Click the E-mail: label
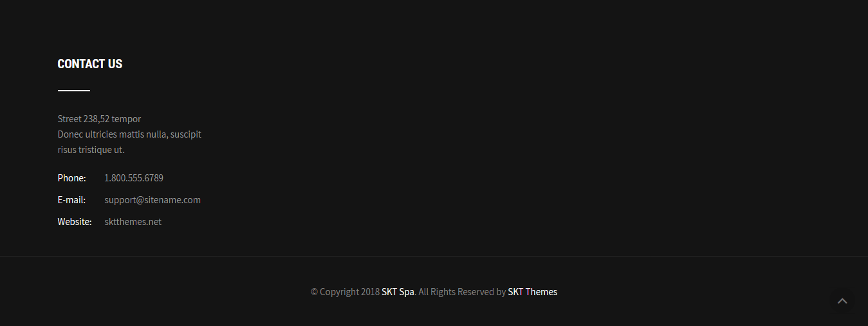The height and width of the screenshot is (326, 868). (x=71, y=200)
